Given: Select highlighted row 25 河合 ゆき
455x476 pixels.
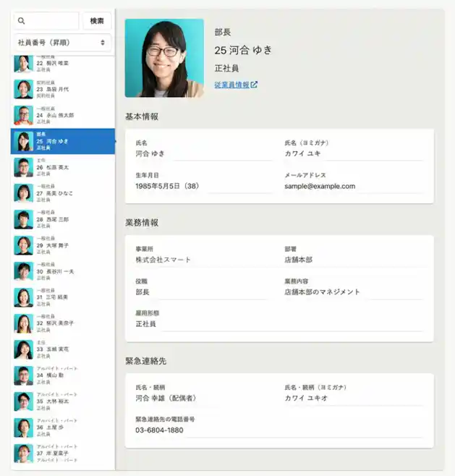Looking at the screenshot, I should pos(63,141).
